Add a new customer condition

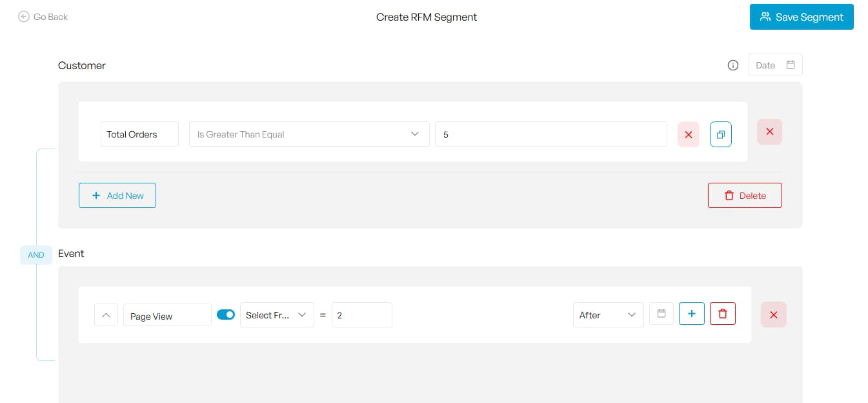(x=117, y=195)
